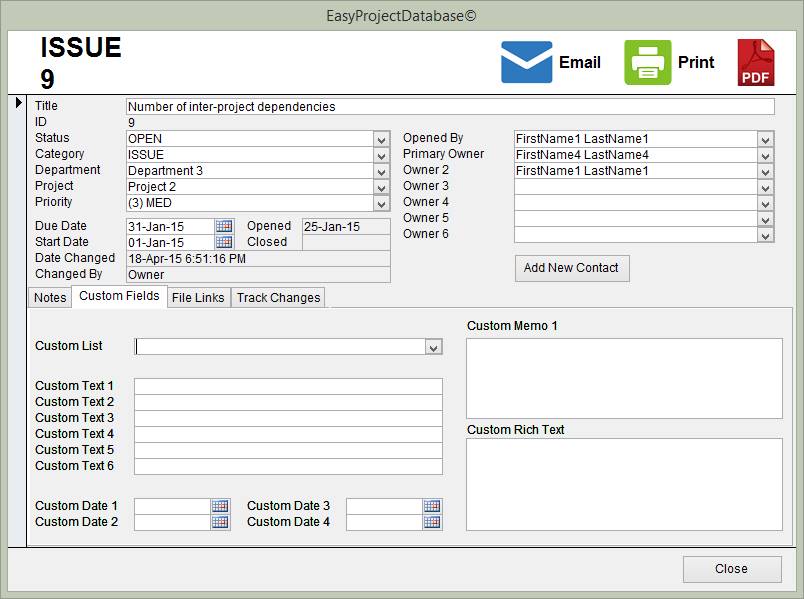Click the Email label button
This screenshot has width=804, height=599.
click(x=579, y=62)
